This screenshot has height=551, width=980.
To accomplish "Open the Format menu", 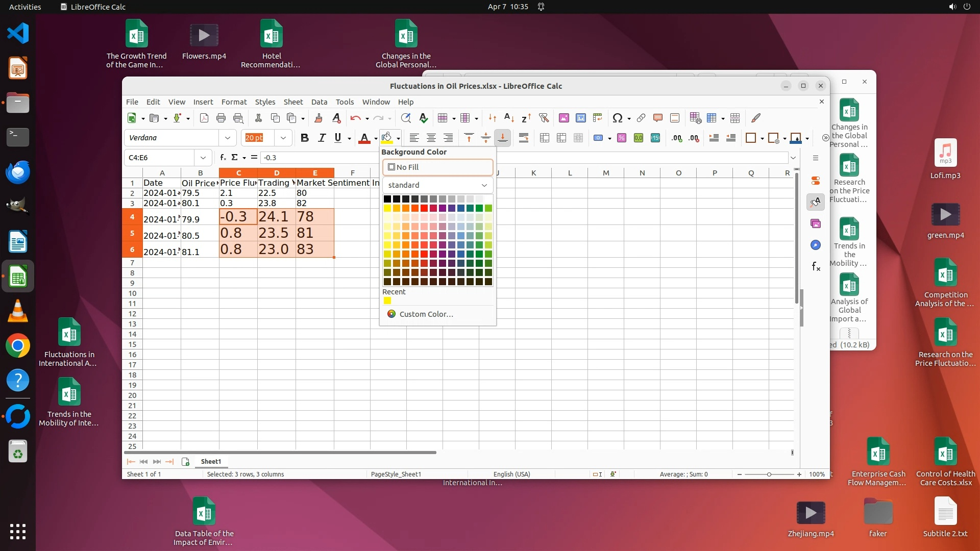I will point(234,102).
